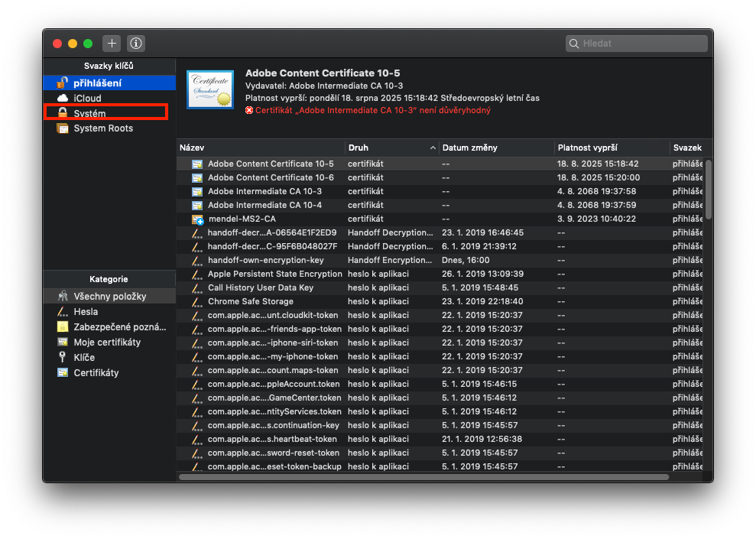This screenshot has height=539, width=756.
Task: Select com.apple.ac...ntityServices.token row
Action: [440, 412]
